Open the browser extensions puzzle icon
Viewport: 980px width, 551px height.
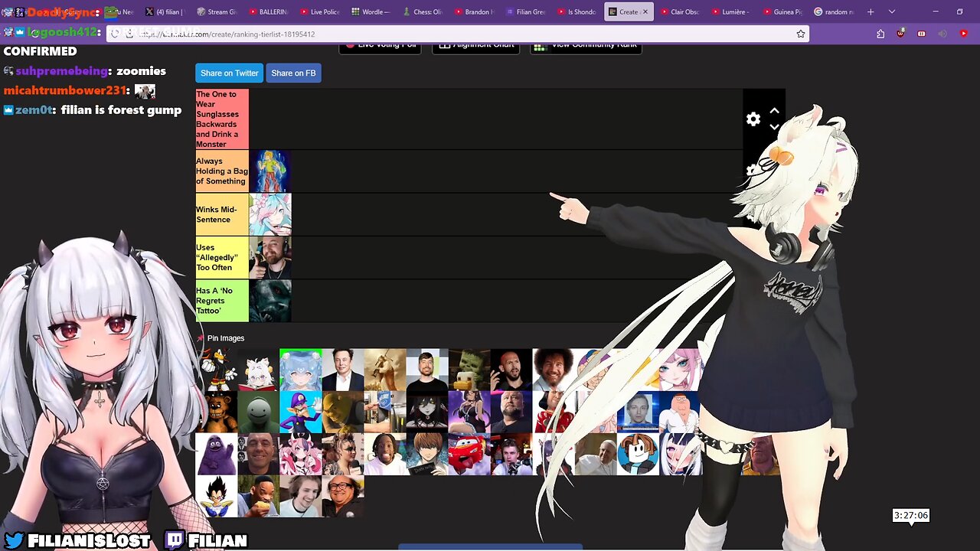(880, 34)
